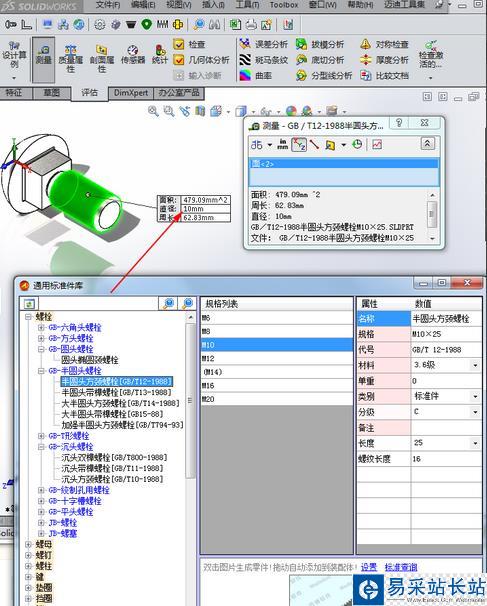Viewport: 487px width, 606px height.
Task: Select M12 in the 规格列表
Action: [277, 358]
